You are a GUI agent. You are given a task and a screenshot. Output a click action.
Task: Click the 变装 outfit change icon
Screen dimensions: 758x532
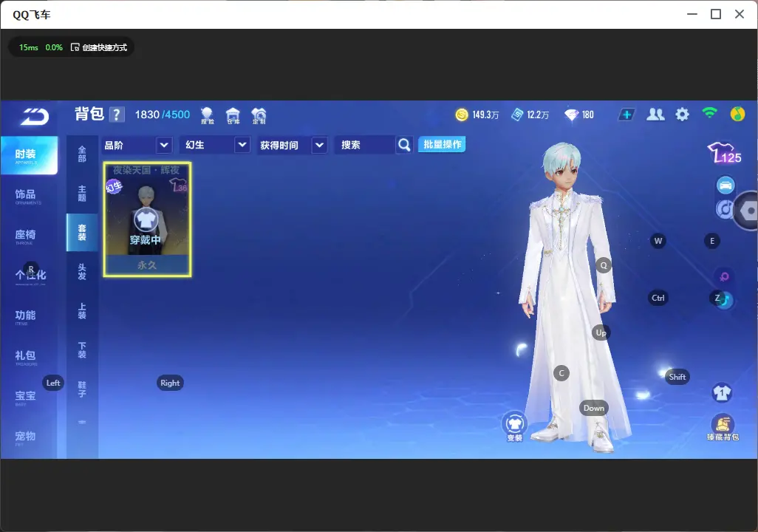point(514,426)
